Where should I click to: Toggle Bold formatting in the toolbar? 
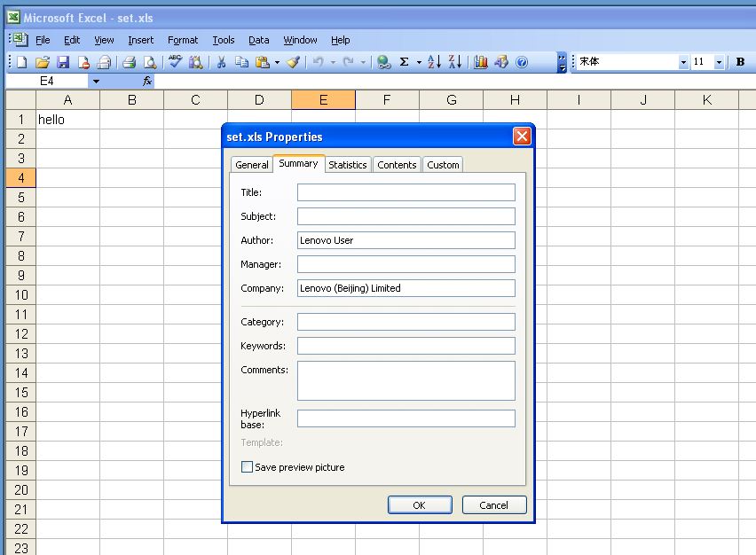tap(741, 62)
